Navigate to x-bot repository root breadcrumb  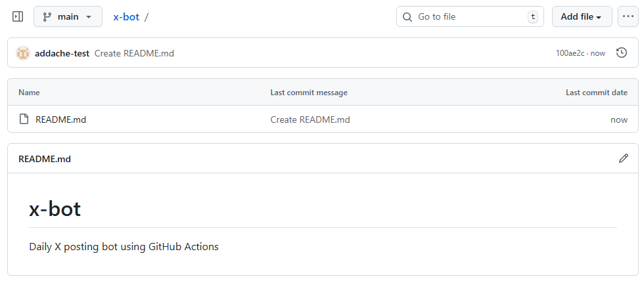click(x=126, y=16)
